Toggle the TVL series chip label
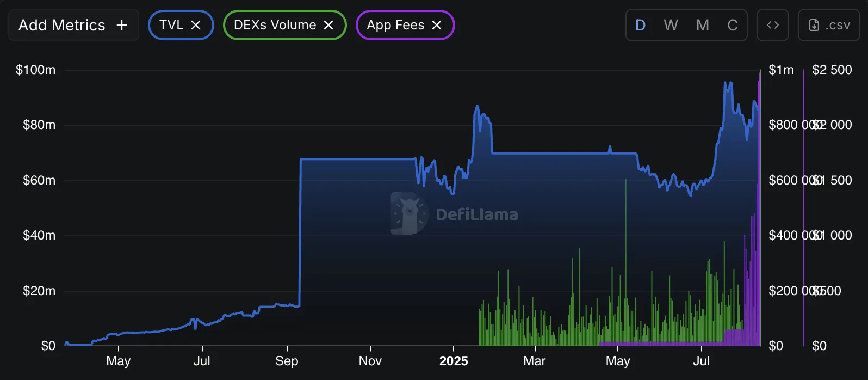The image size is (868, 380). pyautogui.click(x=171, y=25)
